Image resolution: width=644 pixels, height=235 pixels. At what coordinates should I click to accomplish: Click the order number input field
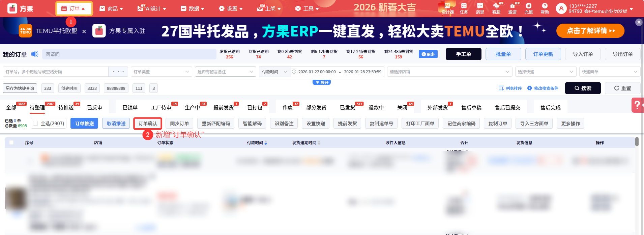[56, 72]
